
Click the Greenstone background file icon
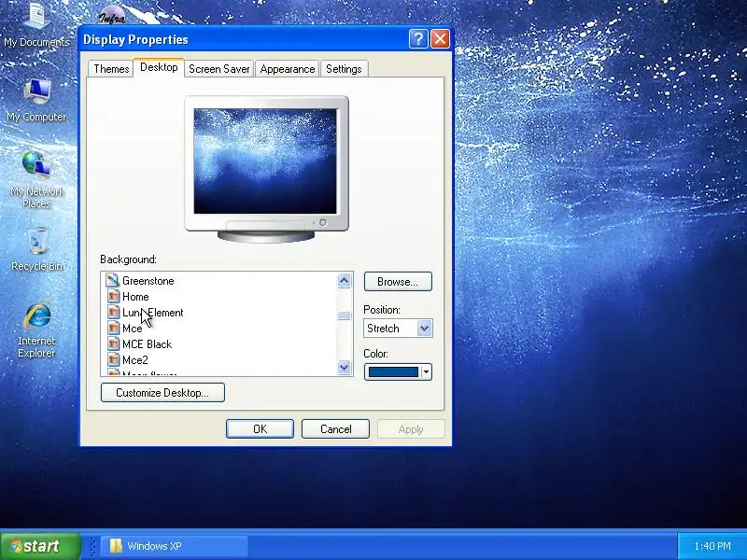coord(112,281)
